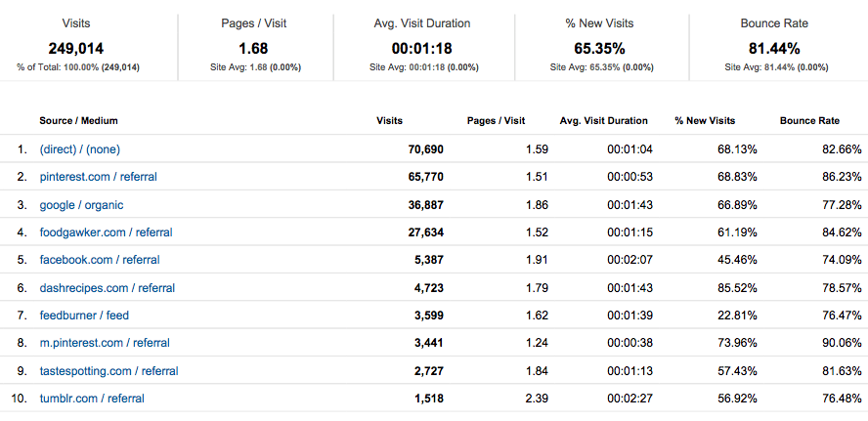The image size is (868, 421).
Task: Click facebook.com / referral source link
Action: coord(99,260)
